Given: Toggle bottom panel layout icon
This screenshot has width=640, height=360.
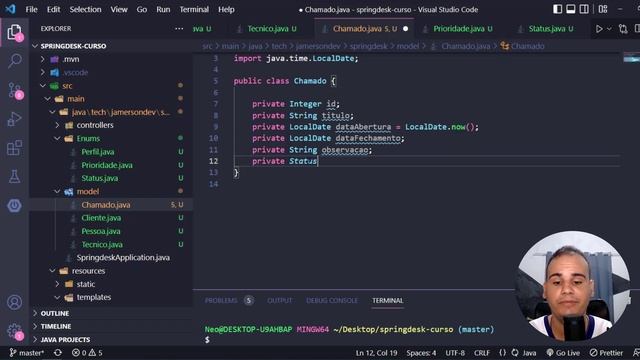Looking at the screenshot, I should point(571,9).
